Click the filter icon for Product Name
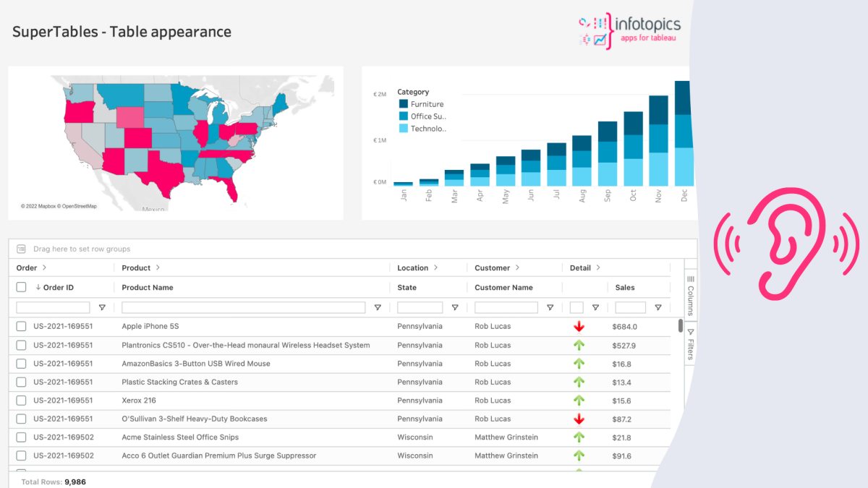This screenshot has height=488, width=868. point(378,307)
